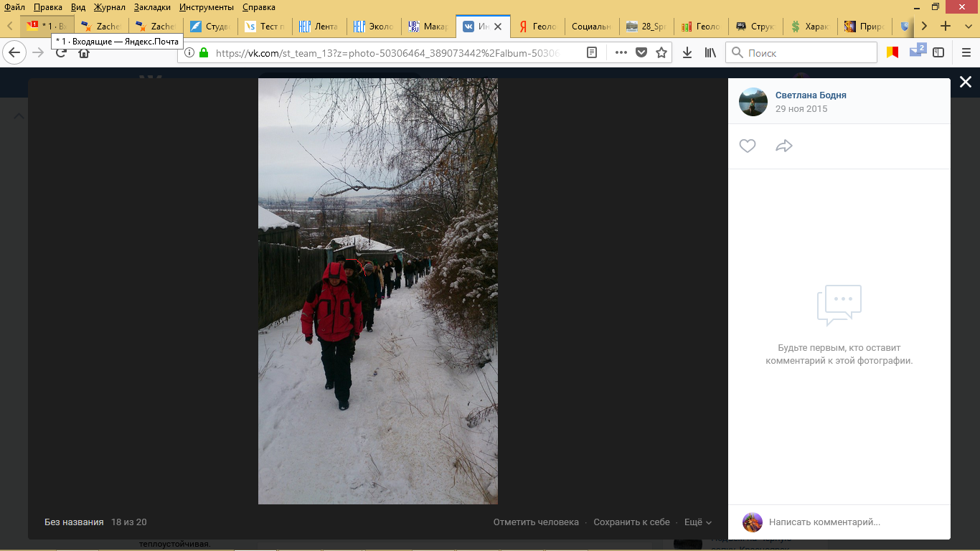The image size is (980, 551).
Task: Click Отметить человека link
Action: pyautogui.click(x=536, y=522)
